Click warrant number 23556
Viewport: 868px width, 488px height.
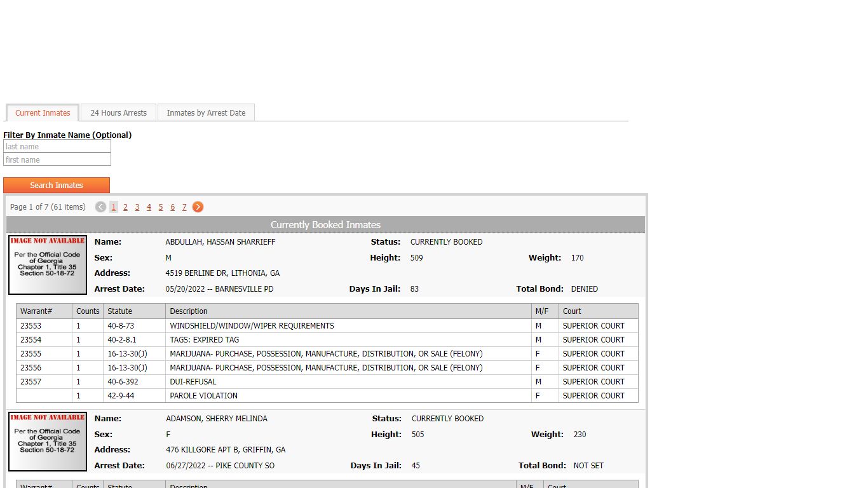(31, 368)
